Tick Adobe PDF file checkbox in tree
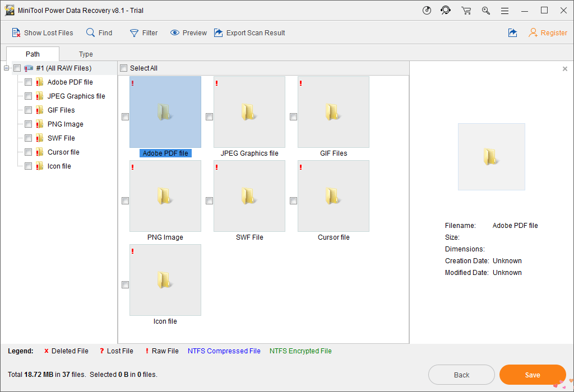The height and width of the screenshot is (392, 574). pyautogui.click(x=28, y=82)
